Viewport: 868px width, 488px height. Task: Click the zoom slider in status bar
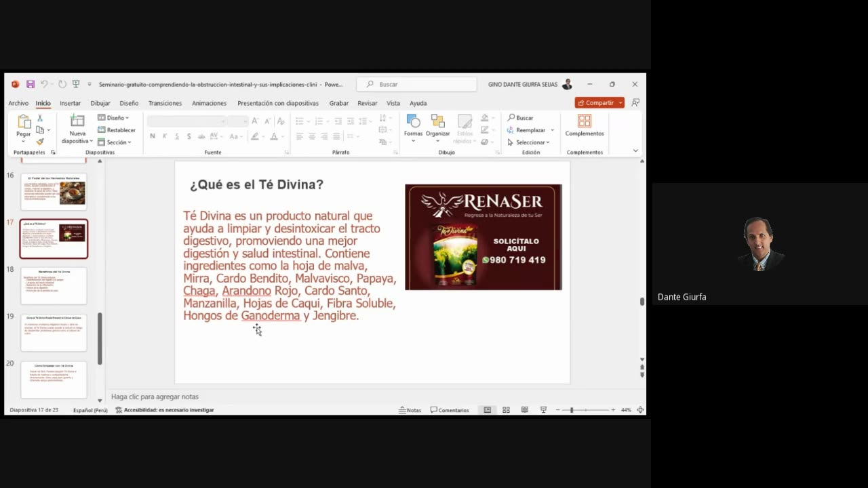tap(585, 410)
